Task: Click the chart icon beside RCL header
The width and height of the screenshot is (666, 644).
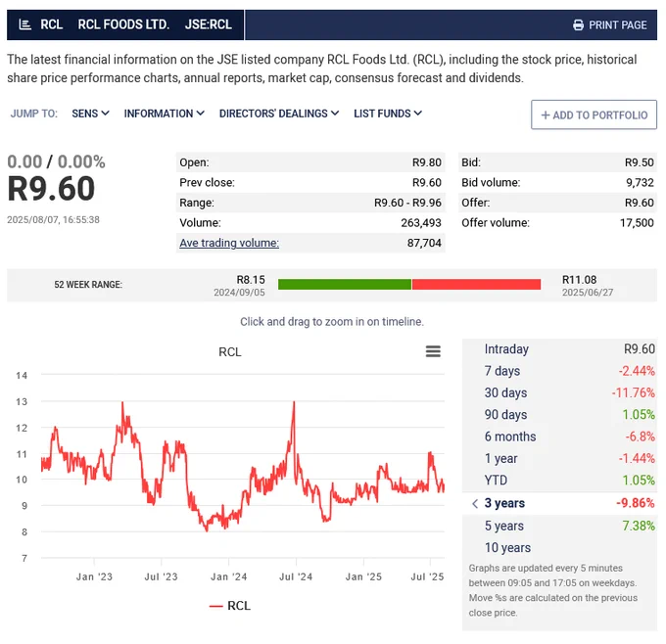Action: pyautogui.click(x=25, y=24)
